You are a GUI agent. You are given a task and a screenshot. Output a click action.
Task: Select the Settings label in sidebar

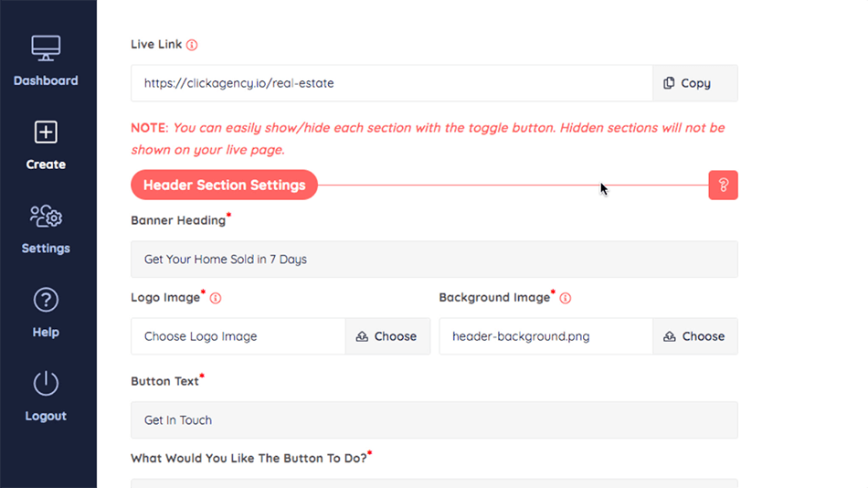pos(46,249)
